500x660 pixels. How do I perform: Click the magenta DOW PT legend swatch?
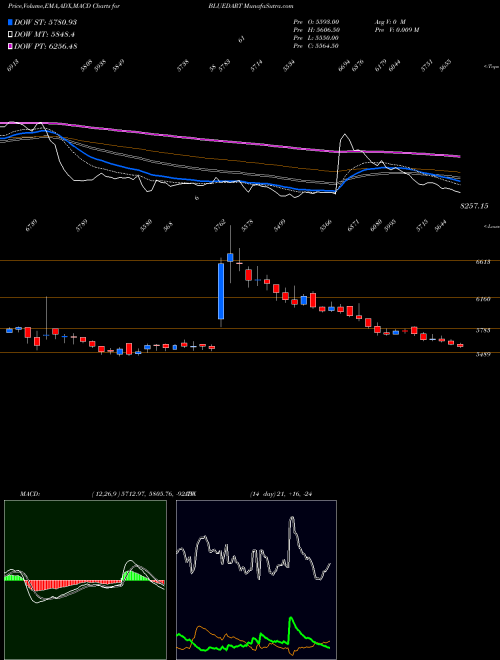tap(11, 46)
